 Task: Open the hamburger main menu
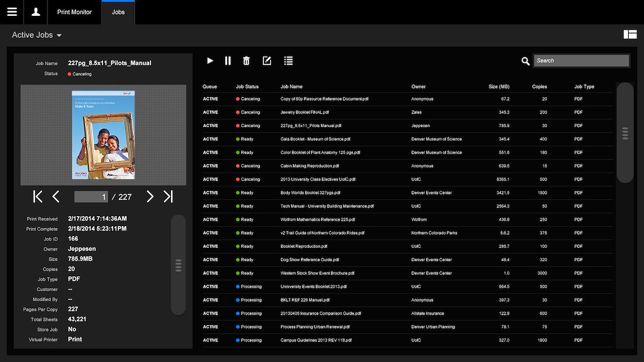pos(12,12)
